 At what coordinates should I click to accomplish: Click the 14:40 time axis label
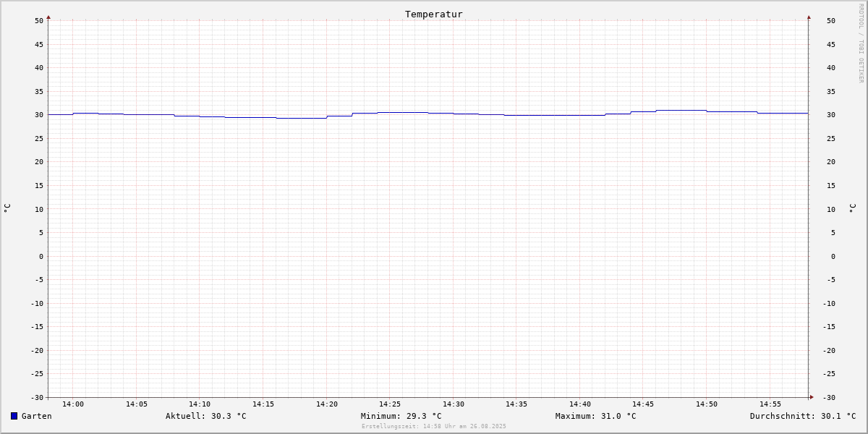pyautogui.click(x=580, y=404)
